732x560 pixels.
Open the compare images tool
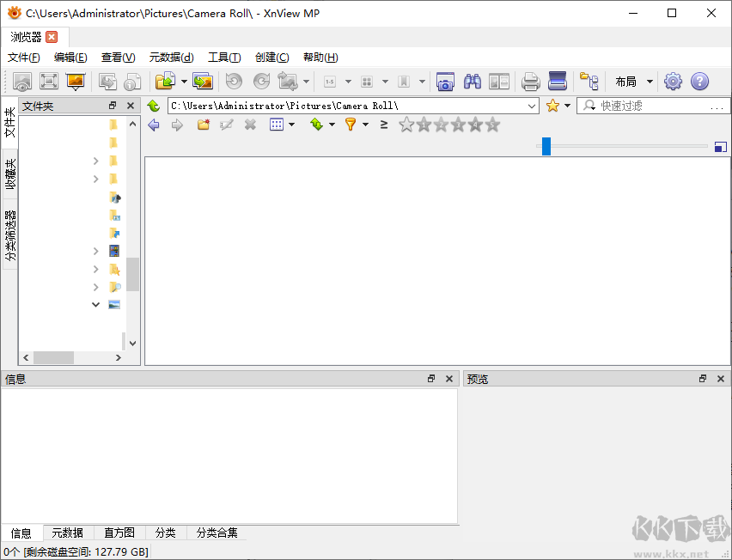coord(498,82)
